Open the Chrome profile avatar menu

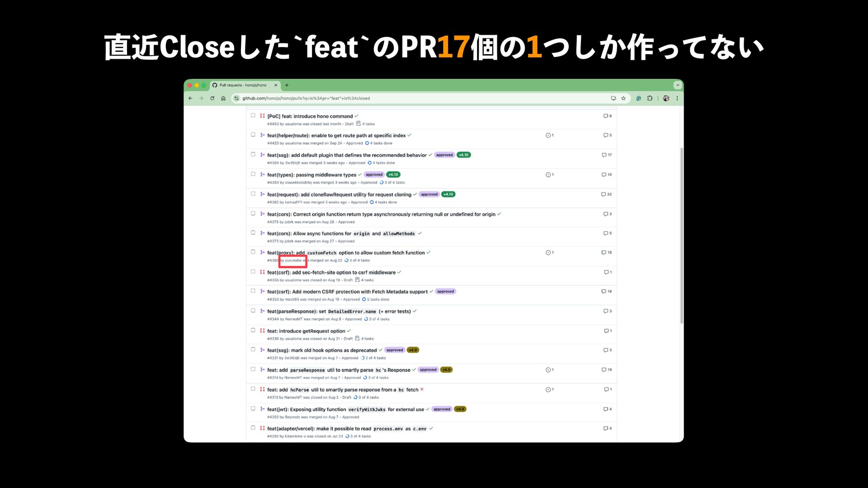click(x=666, y=98)
